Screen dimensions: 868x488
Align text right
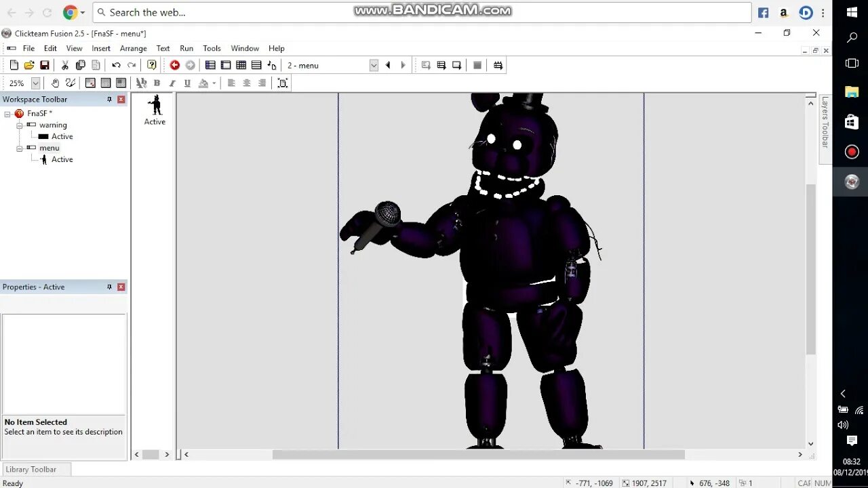(x=262, y=83)
